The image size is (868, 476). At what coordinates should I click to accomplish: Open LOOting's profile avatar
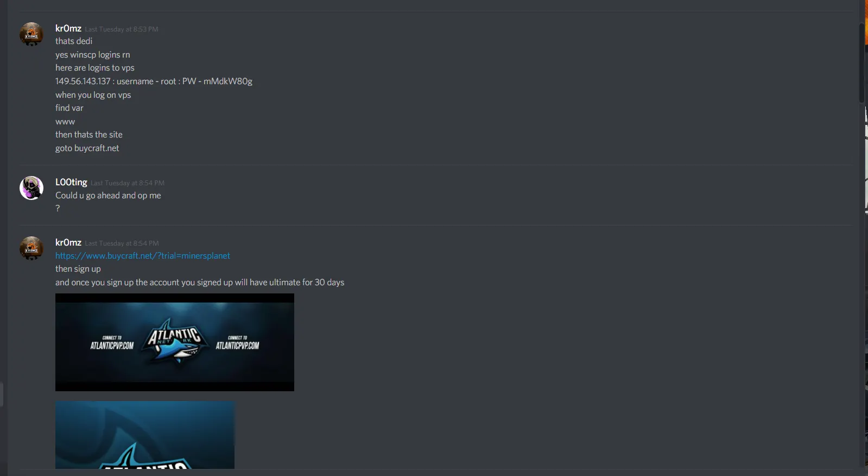31,188
